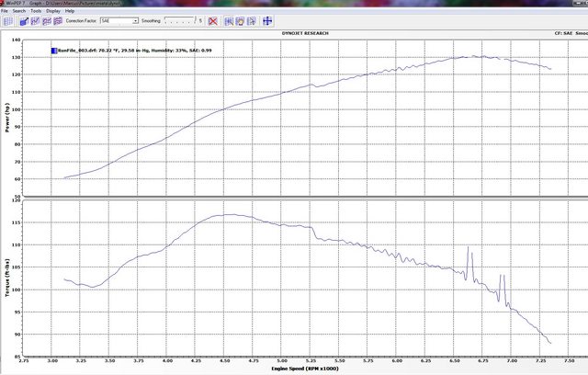Click the Power (hp) axis label
Image resolution: width=588 pixels, height=375 pixels.
coord(6,118)
